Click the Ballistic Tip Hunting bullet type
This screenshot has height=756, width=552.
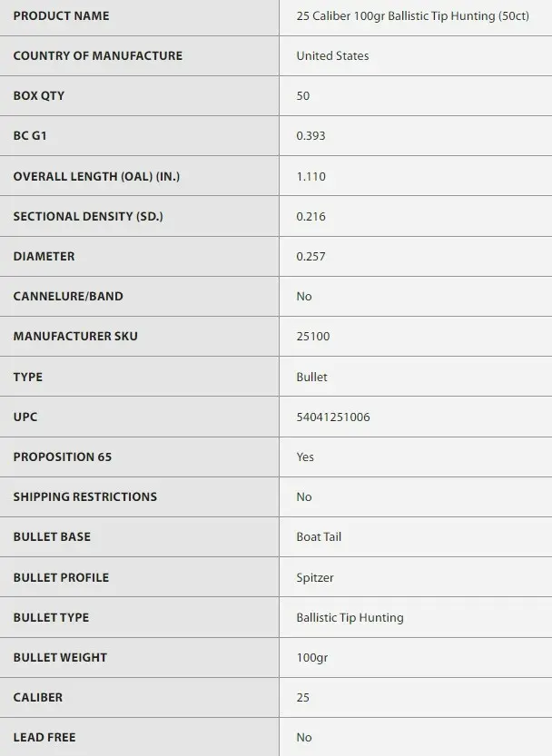[x=350, y=617]
